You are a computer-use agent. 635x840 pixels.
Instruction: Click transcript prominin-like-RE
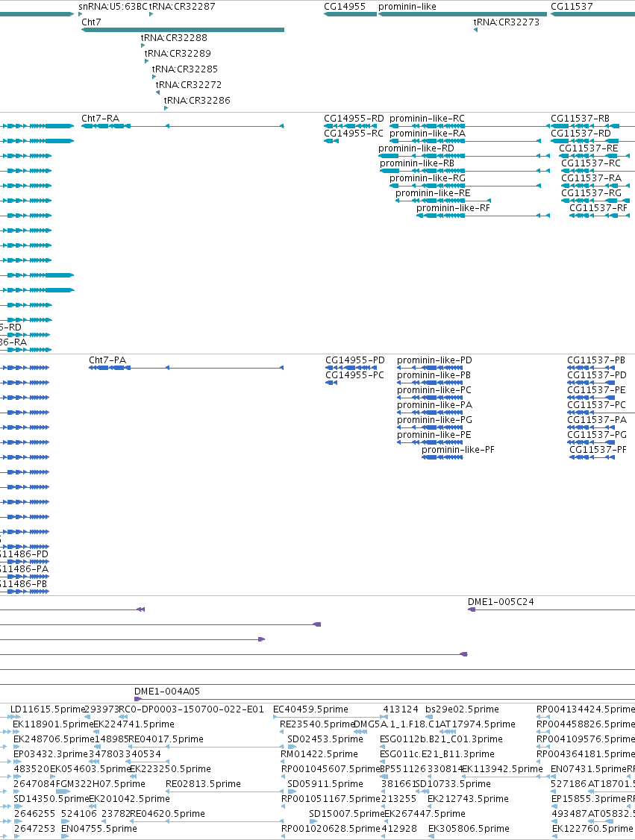(x=433, y=193)
